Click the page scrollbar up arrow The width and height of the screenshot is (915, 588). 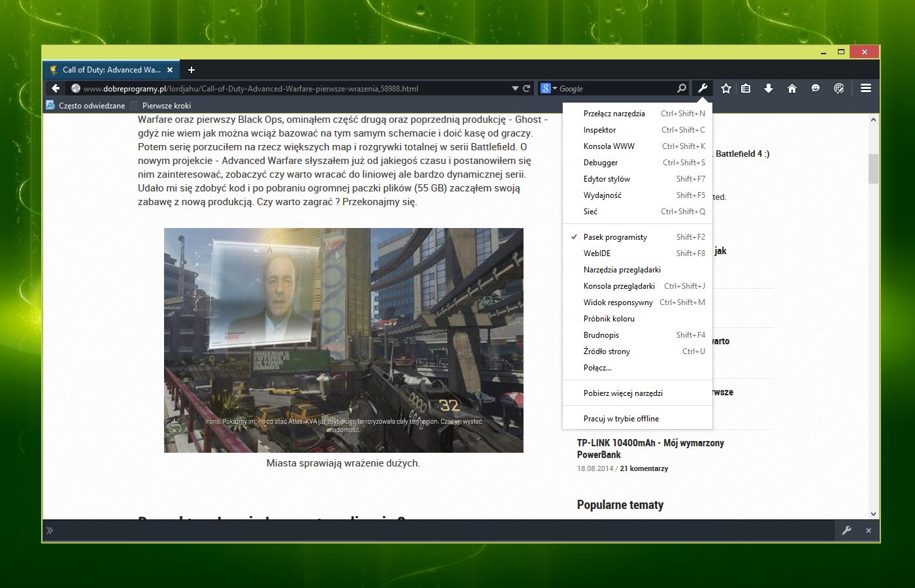pyautogui.click(x=874, y=120)
